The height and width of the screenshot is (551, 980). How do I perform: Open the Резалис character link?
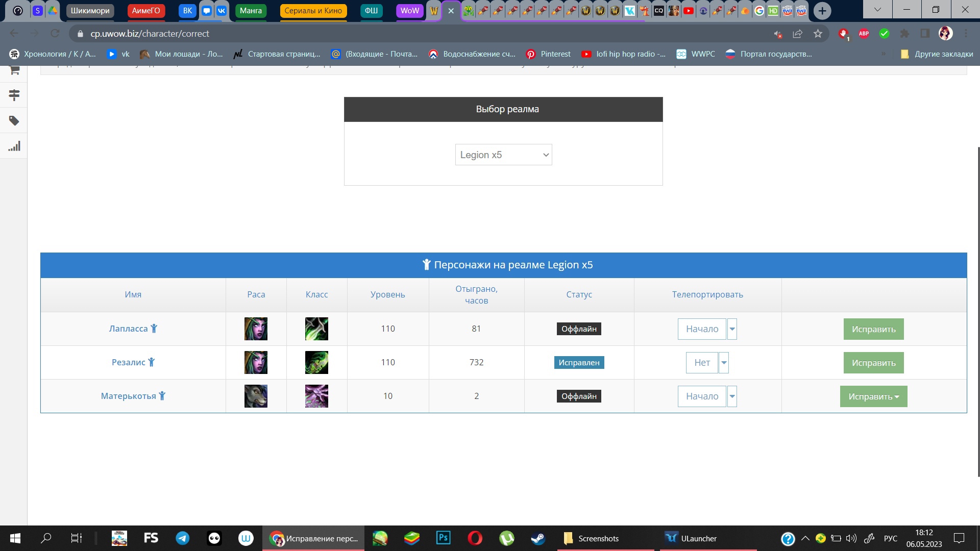tap(129, 362)
